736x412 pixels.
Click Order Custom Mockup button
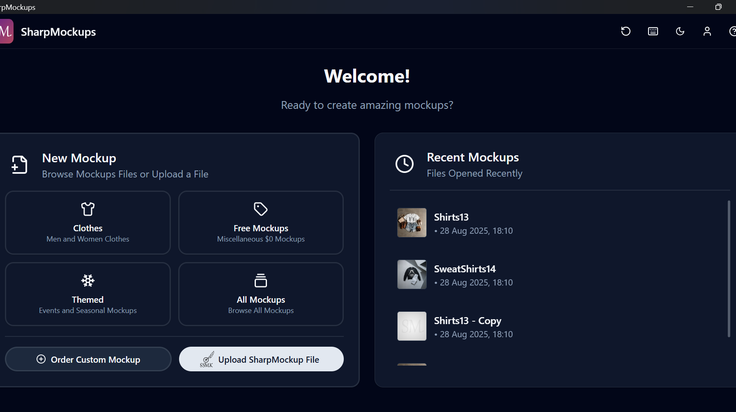click(88, 359)
